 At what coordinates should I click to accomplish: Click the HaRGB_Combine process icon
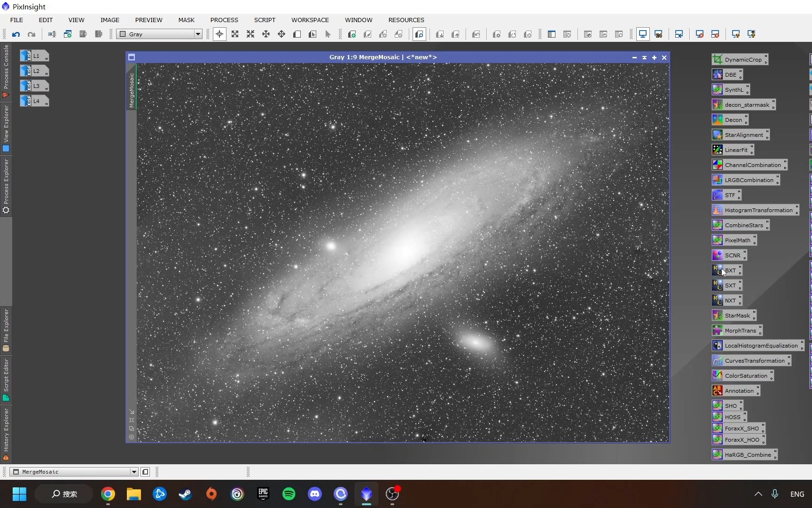coord(744,455)
